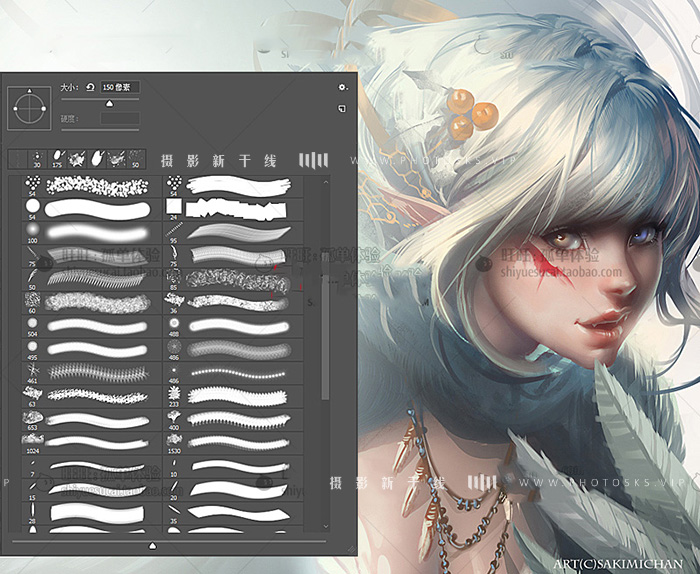700x574 pixels.
Task: Select the cloud brush preset 1024
Action: (x=92, y=443)
